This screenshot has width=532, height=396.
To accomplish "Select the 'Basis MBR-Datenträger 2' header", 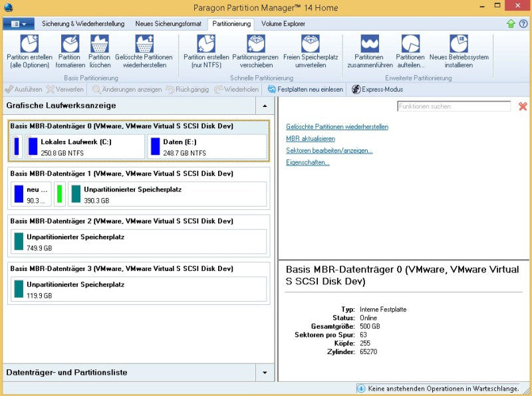I will point(122,221).
